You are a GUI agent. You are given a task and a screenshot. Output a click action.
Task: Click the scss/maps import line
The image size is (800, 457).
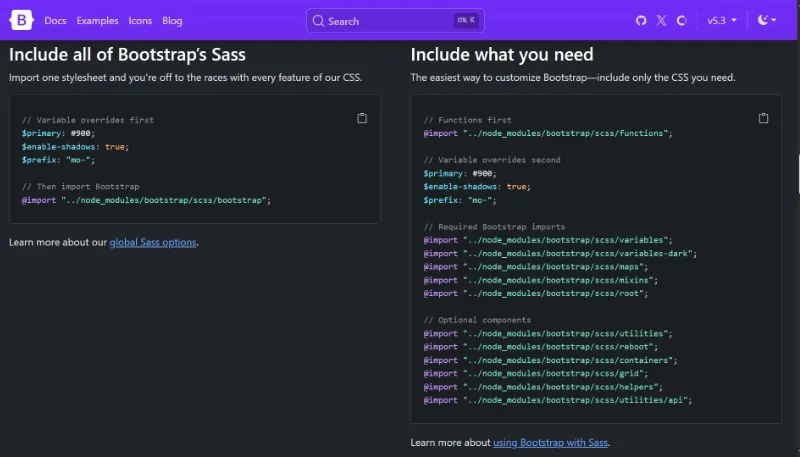536,267
